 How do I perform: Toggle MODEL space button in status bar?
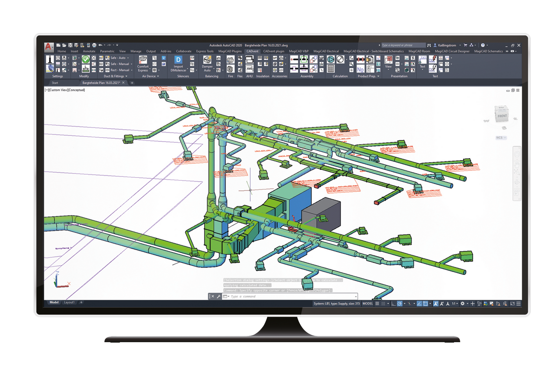click(x=368, y=303)
